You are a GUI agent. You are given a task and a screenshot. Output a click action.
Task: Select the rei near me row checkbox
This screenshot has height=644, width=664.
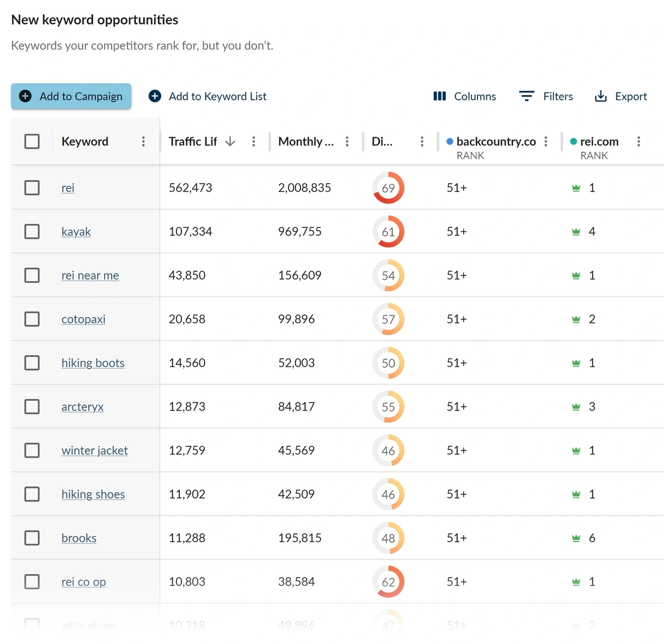coord(32,275)
